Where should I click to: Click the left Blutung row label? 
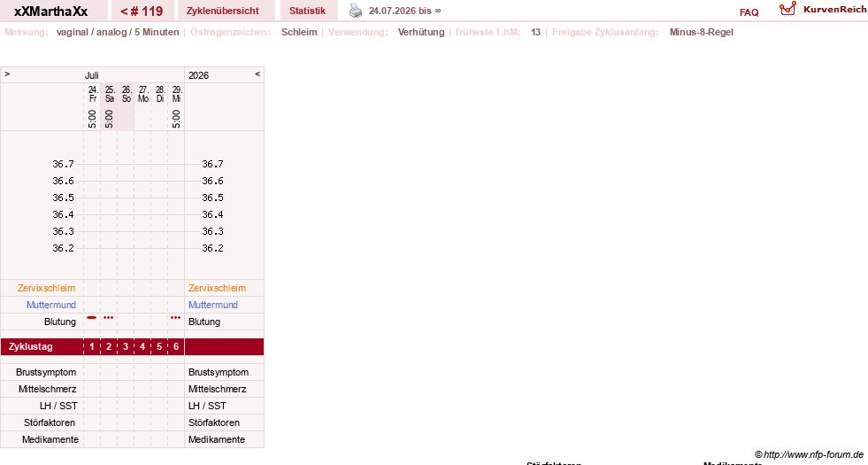point(60,322)
